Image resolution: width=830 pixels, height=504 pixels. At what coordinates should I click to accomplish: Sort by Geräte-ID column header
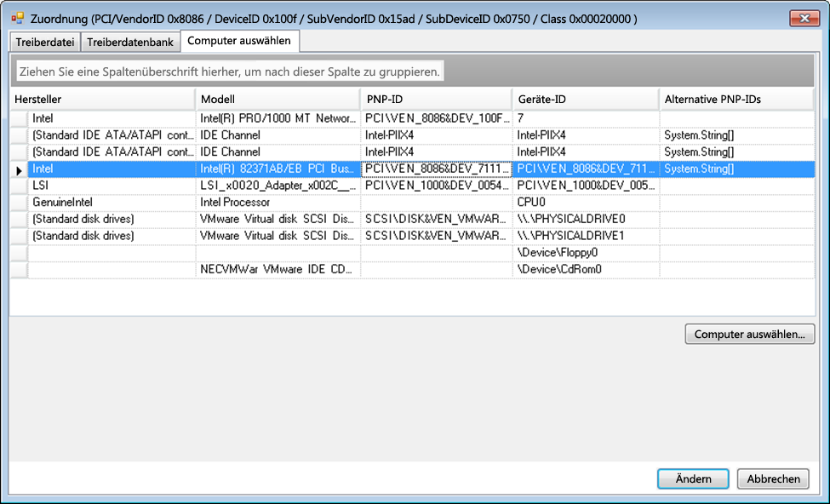tap(584, 100)
